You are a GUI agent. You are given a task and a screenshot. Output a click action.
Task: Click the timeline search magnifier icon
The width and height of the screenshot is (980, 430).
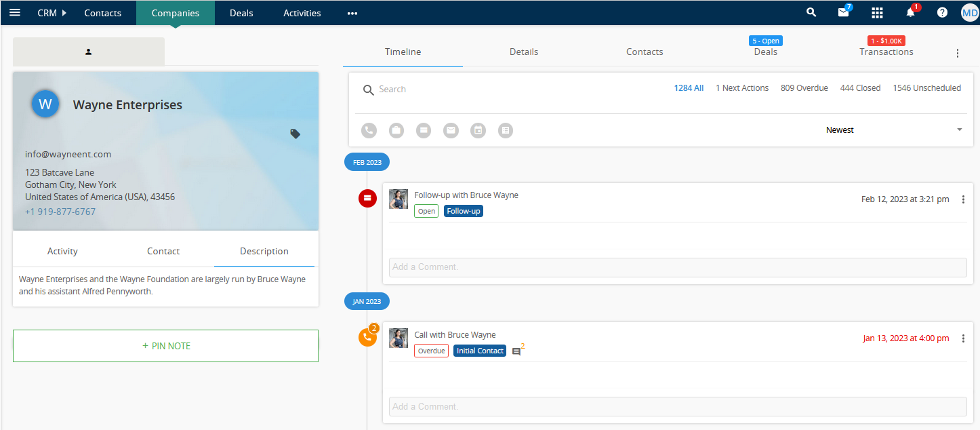tap(369, 90)
